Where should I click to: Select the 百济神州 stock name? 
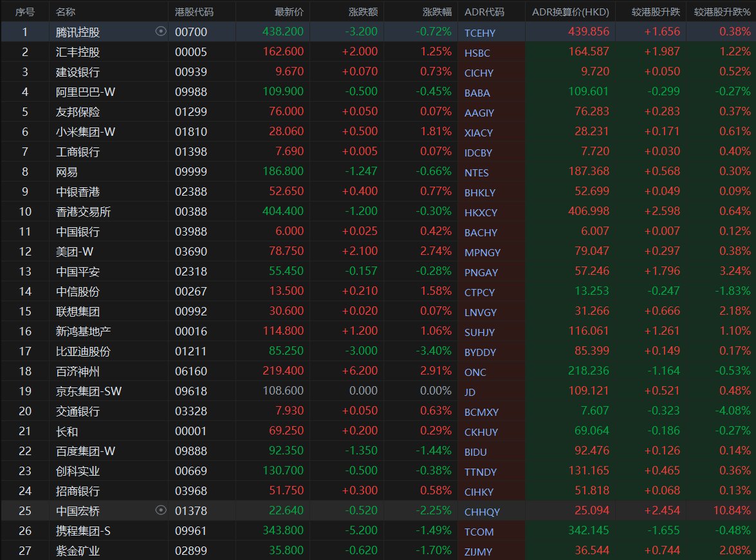point(78,371)
